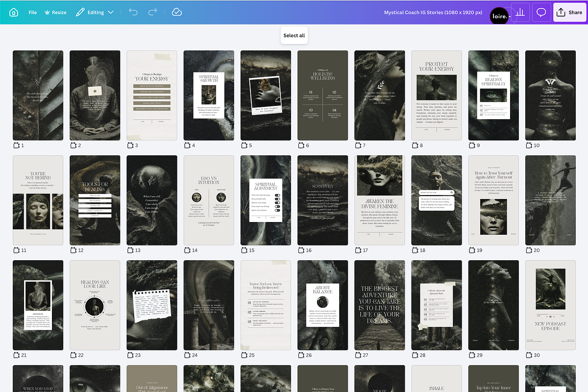Open page 27 Biggest Adventure thumbnail
The image size is (588, 392).
coord(380,305)
